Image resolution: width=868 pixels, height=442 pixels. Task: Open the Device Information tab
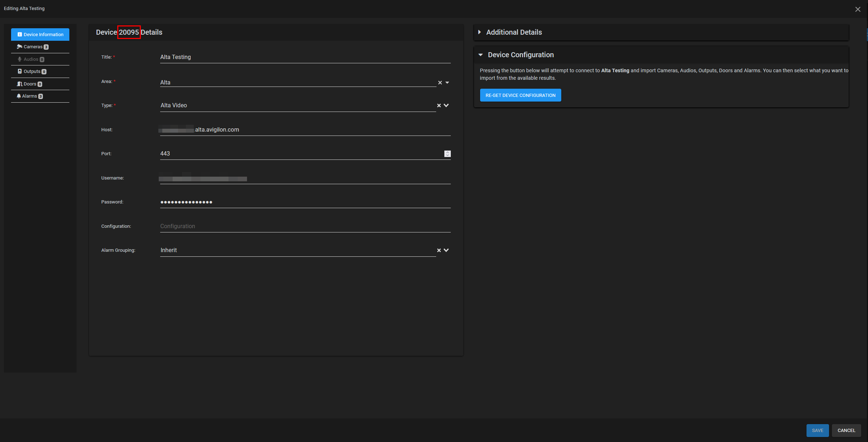point(40,34)
